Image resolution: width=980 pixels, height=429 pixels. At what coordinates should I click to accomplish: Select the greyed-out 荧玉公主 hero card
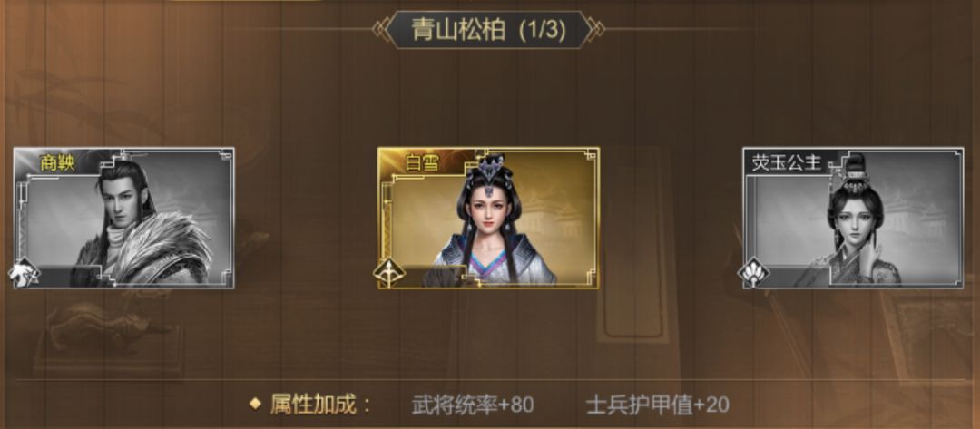tap(853, 218)
